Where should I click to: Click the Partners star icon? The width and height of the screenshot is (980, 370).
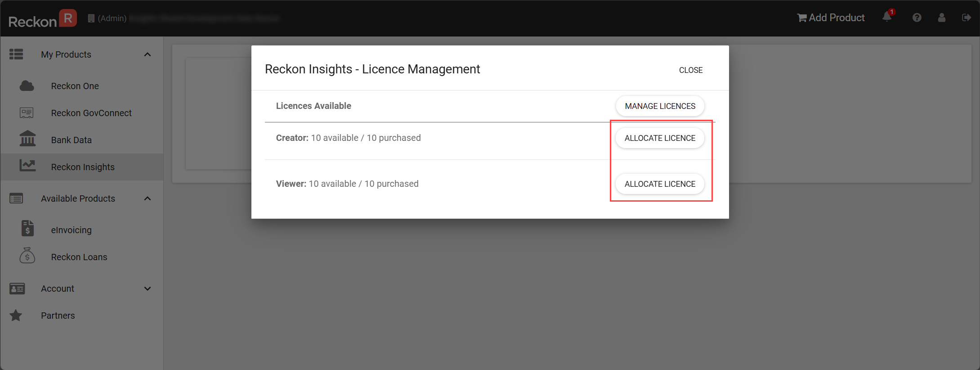tap(16, 316)
